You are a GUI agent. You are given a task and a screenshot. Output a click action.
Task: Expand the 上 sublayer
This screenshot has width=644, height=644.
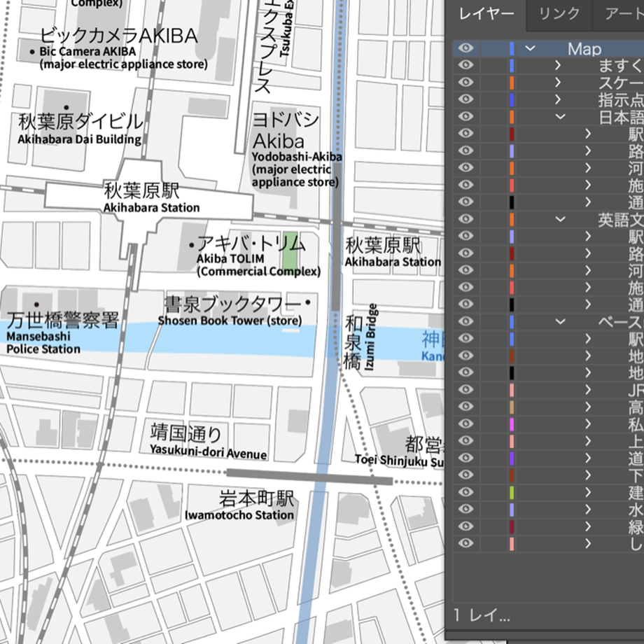pos(588,441)
